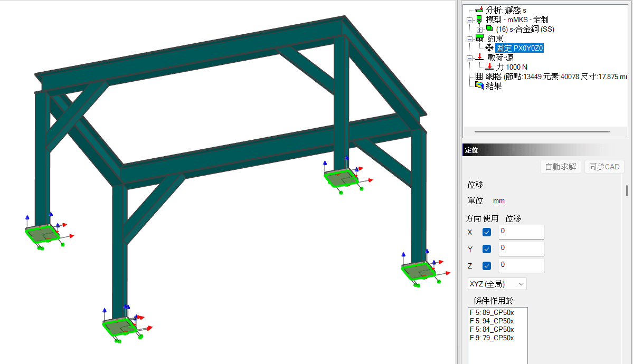
Task: Open the XYZ (全局) coordinate dropdown
Action: point(497,284)
